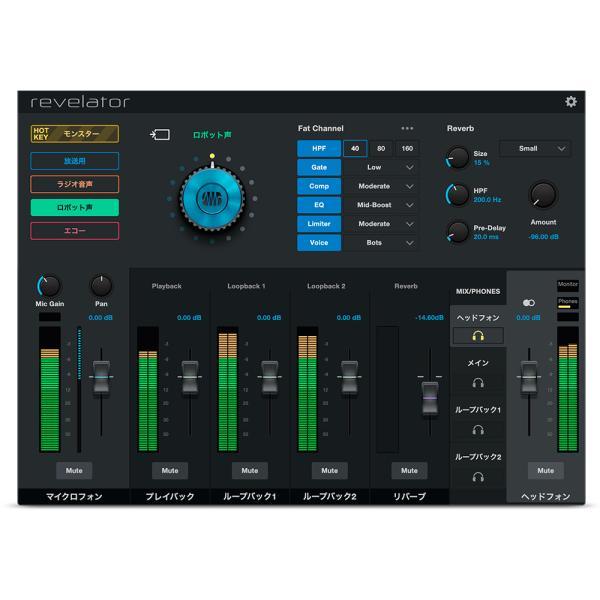Select ループバック1 headphone icon
This screenshot has width=600, height=600.
tap(478, 430)
